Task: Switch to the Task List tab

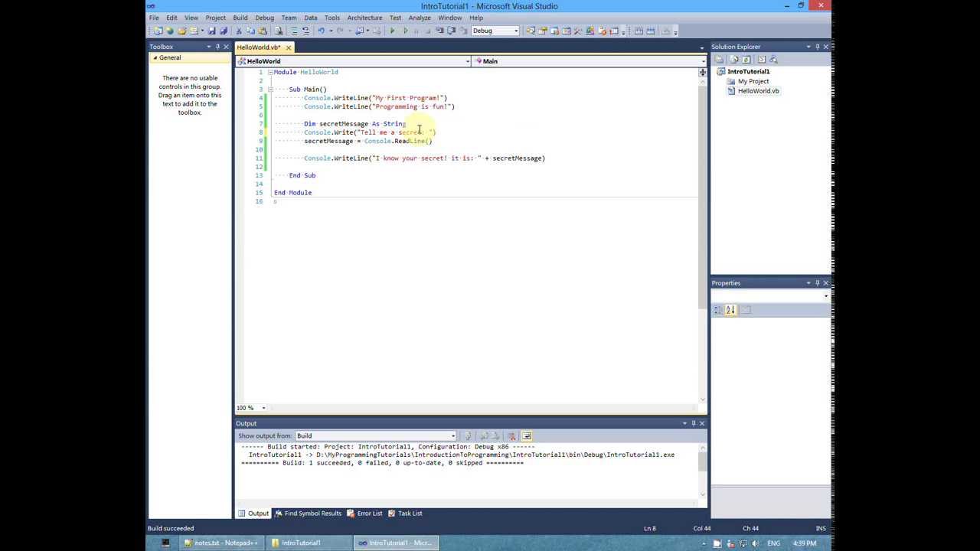Action: coord(405,514)
